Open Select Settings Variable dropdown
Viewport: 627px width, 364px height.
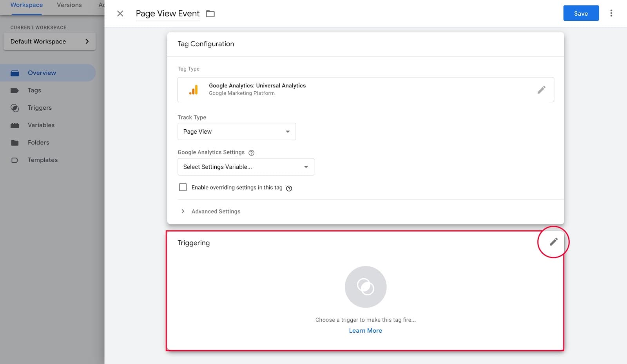click(246, 167)
